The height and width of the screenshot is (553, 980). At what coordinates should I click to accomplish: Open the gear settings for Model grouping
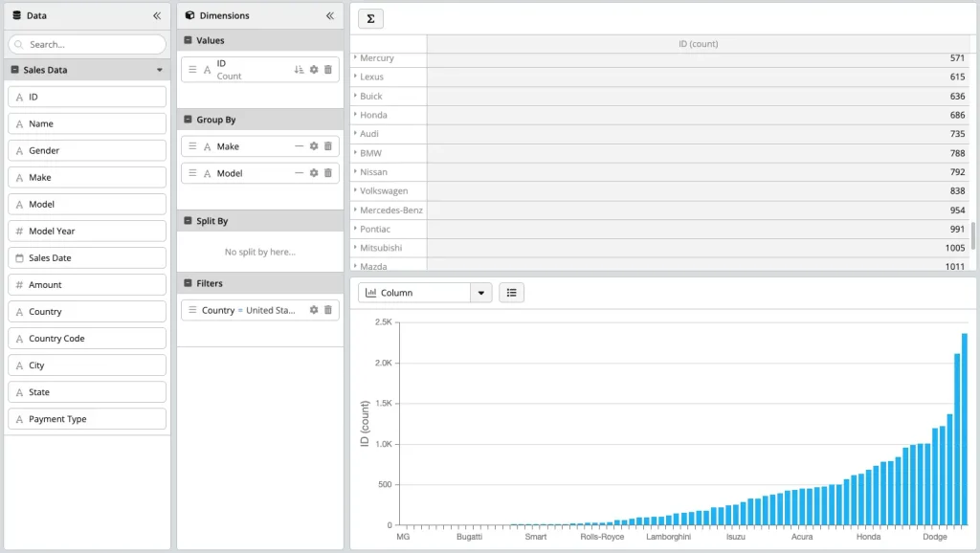[314, 173]
